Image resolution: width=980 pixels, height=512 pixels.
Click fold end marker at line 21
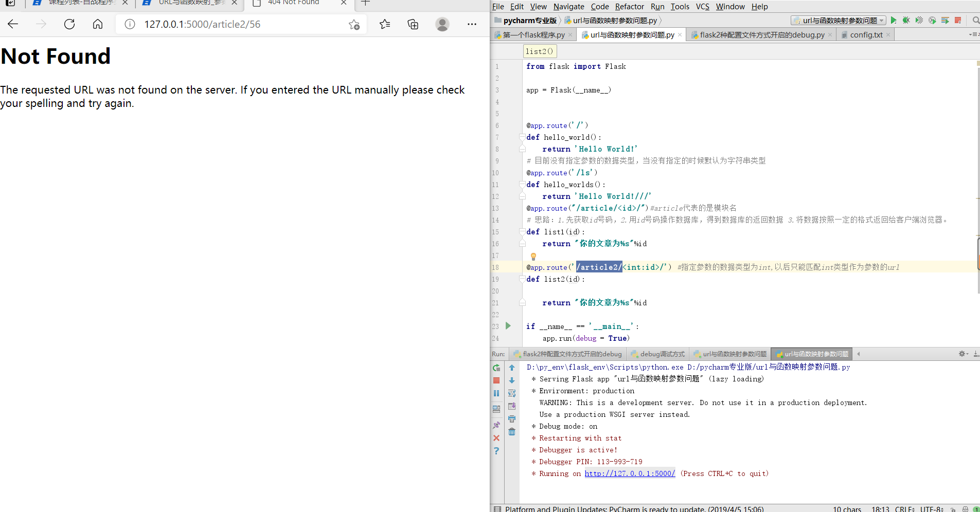[522, 303]
